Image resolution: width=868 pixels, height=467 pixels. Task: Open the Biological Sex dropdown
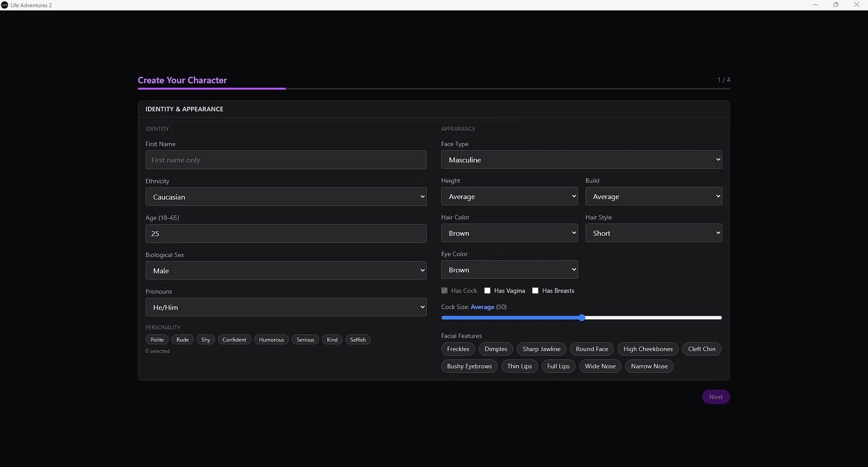pyautogui.click(x=286, y=271)
